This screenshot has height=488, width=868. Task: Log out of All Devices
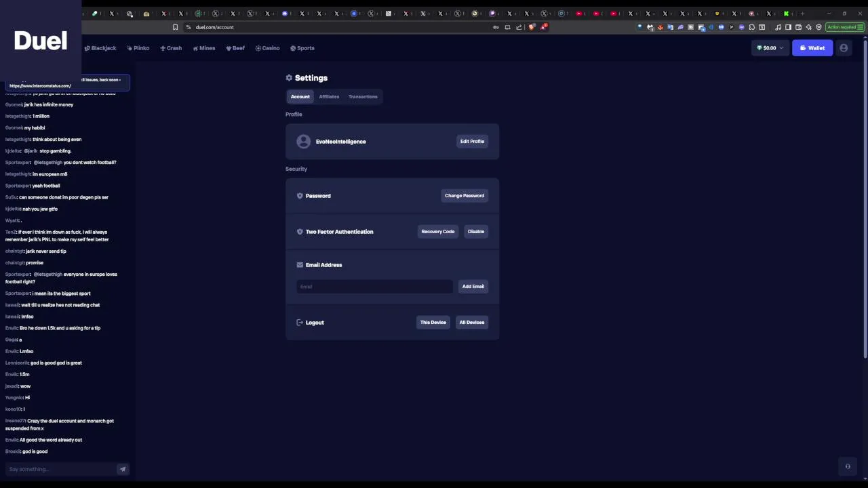click(x=472, y=323)
